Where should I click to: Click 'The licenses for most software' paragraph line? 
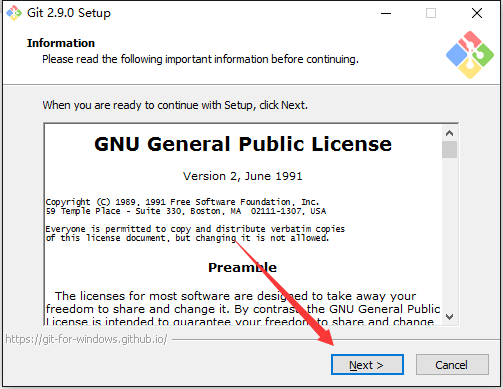coord(235,296)
